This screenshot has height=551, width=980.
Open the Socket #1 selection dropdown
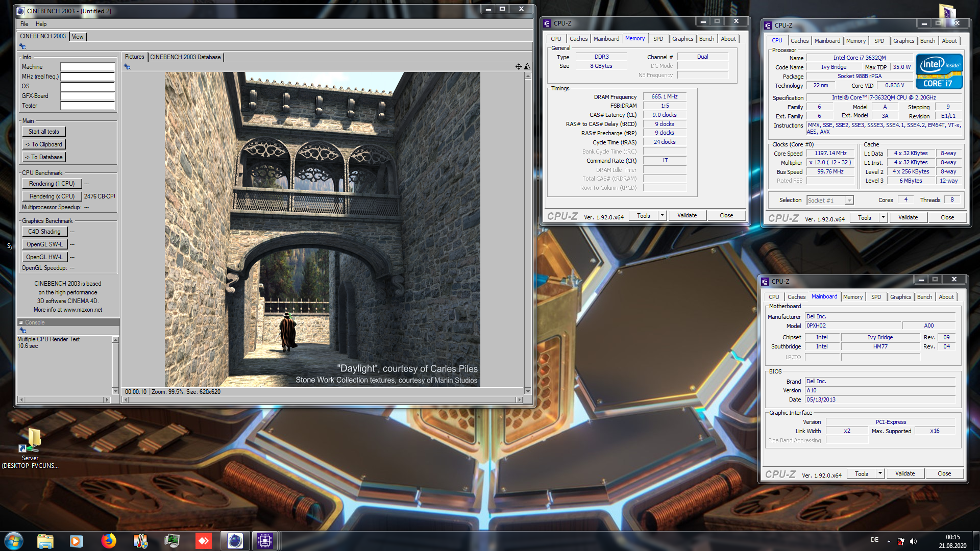point(829,200)
